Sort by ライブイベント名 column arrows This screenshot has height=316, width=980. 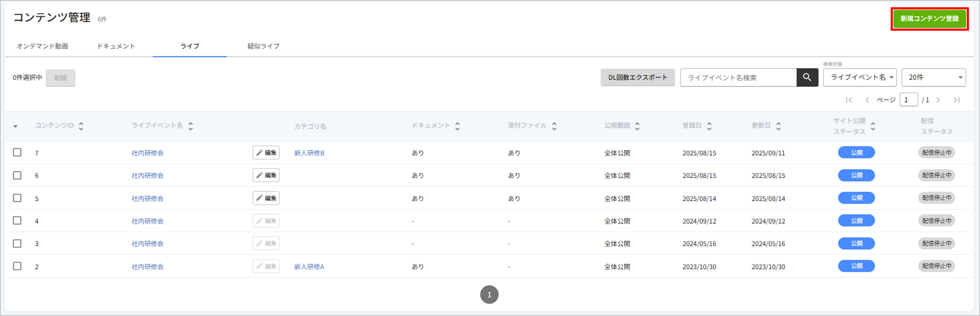191,126
